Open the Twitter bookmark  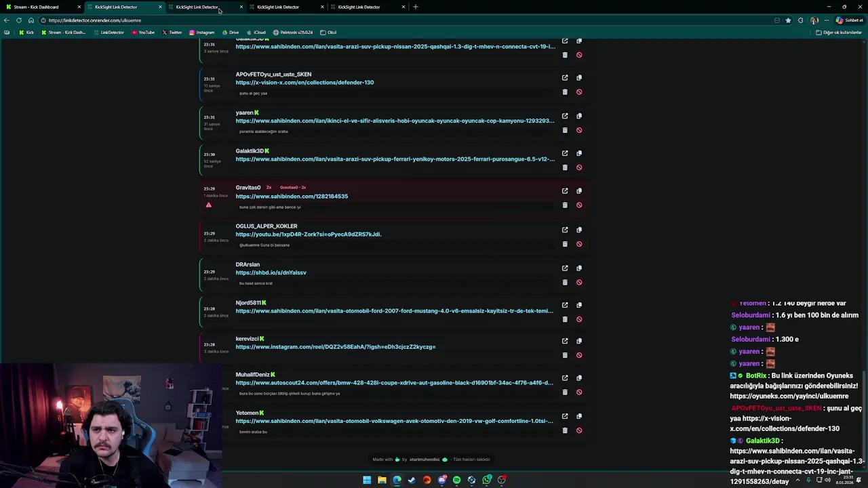(172, 33)
